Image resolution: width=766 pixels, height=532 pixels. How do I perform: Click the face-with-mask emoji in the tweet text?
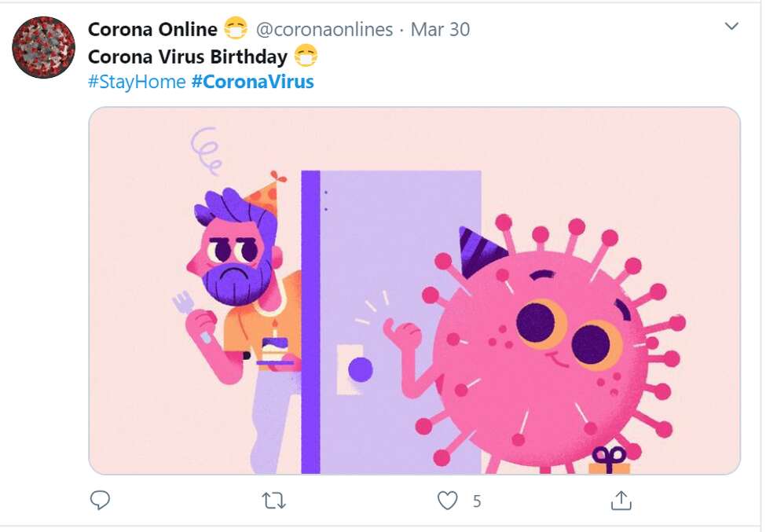coord(306,56)
